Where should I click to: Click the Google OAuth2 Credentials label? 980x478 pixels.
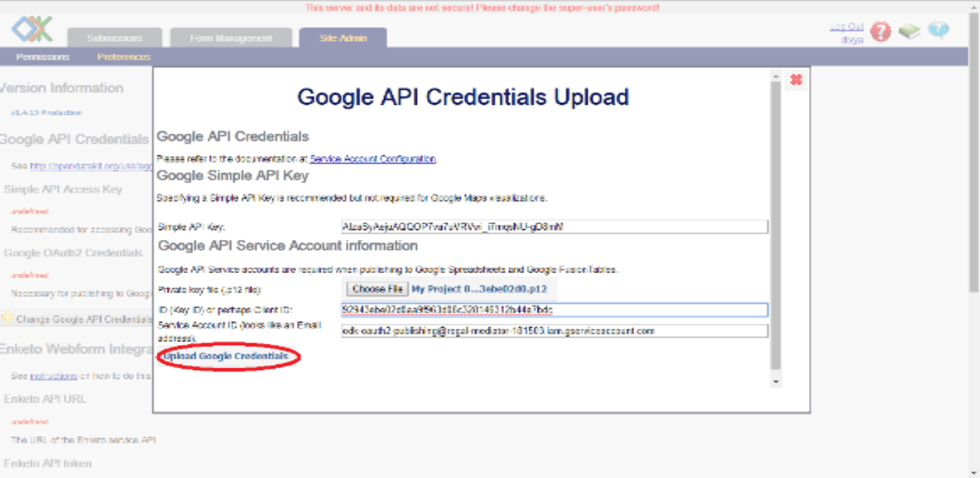click(x=73, y=253)
